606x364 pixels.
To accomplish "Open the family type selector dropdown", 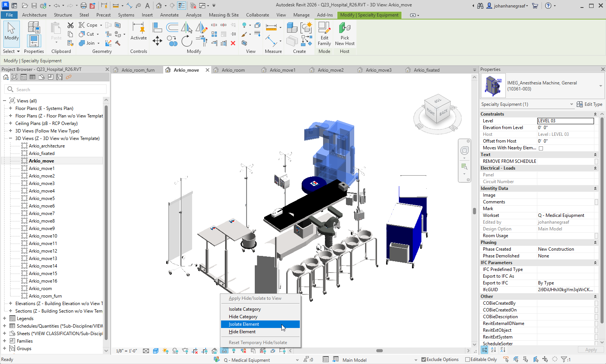I will tap(600, 86).
